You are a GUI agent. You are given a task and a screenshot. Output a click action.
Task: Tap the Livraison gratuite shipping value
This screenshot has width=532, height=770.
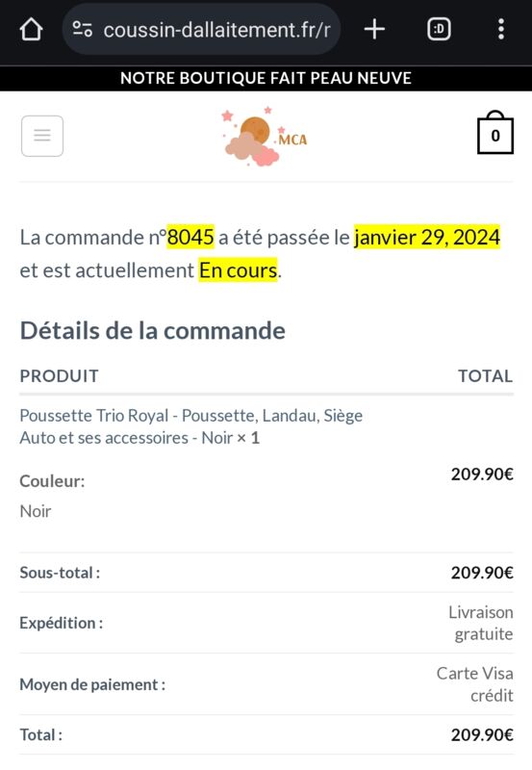point(481,623)
